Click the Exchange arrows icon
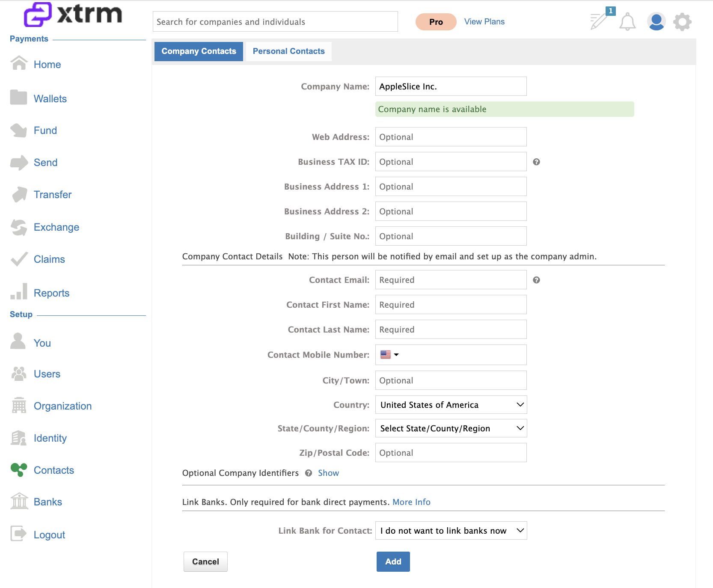 coord(19,227)
